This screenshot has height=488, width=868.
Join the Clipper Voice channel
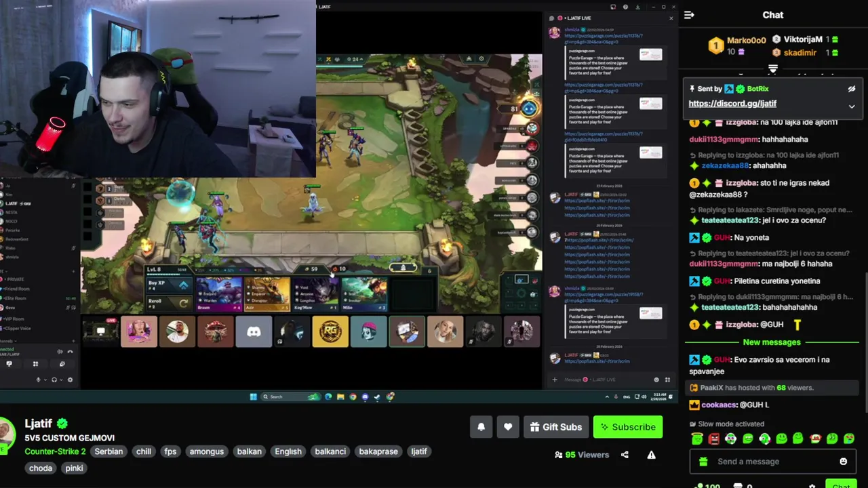pyautogui.click(x=17, y=328)
